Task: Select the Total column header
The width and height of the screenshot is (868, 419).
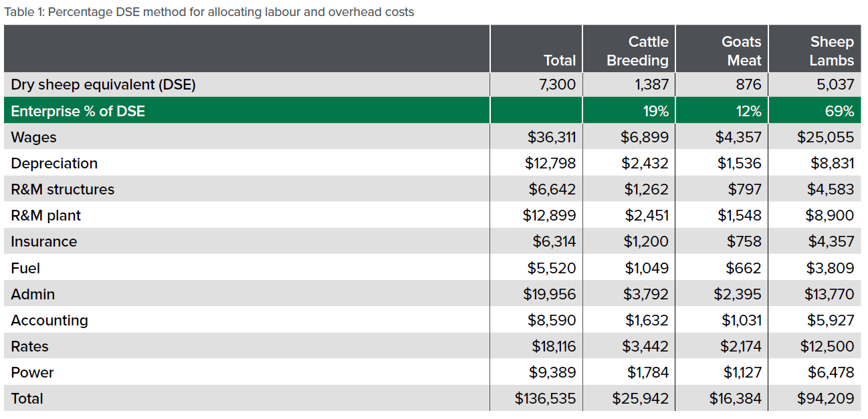Action: 559,60
